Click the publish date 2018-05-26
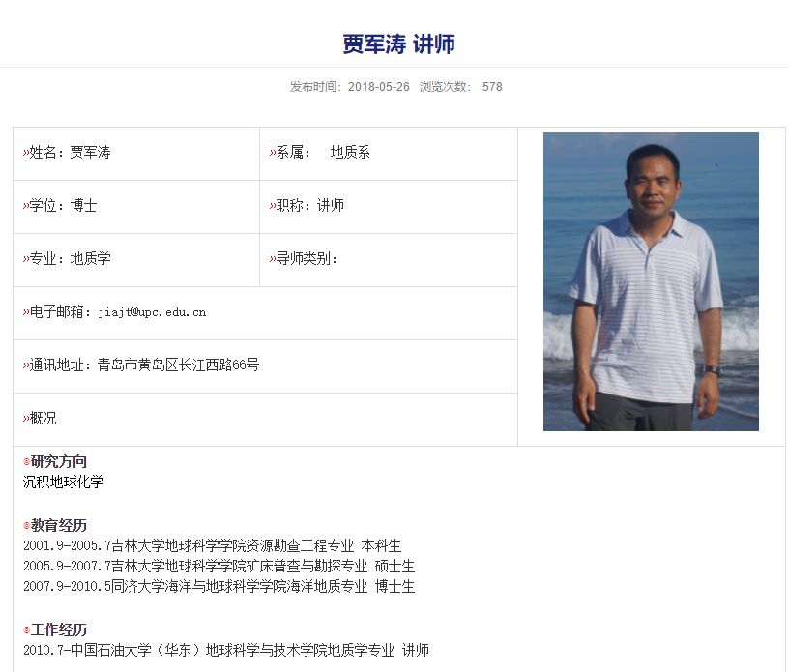The width and height of the screenshot is (789, 672). 378,87
